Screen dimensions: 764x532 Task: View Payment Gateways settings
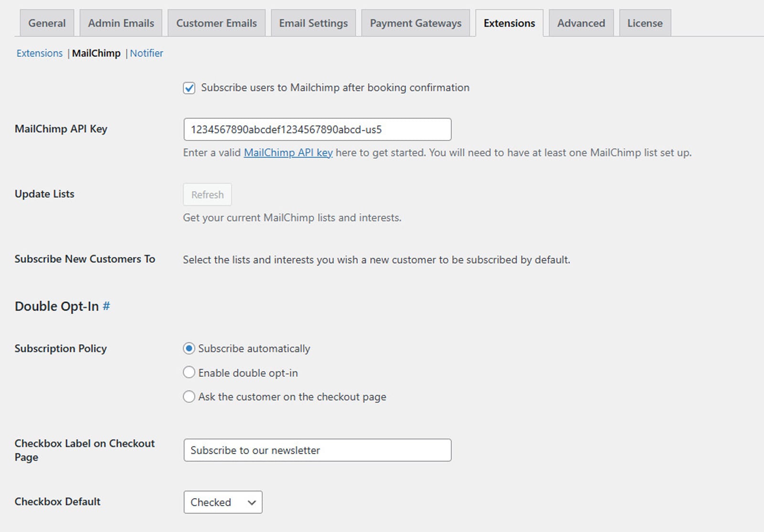[415, 22]
